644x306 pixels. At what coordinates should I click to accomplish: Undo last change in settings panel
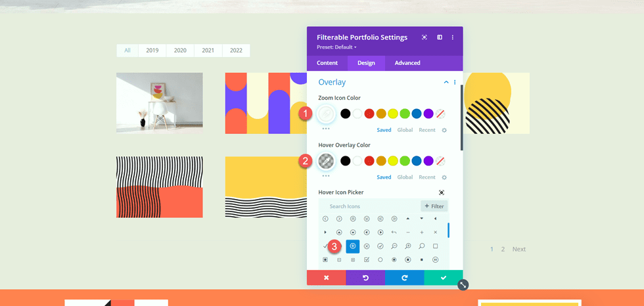[365, 278]
